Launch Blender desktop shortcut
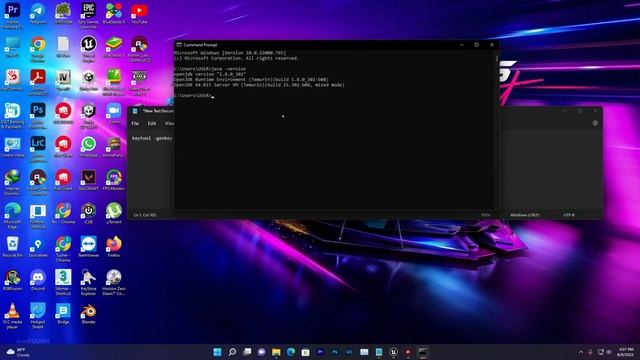Screen dimensions: 640x360 pos(88,314)
